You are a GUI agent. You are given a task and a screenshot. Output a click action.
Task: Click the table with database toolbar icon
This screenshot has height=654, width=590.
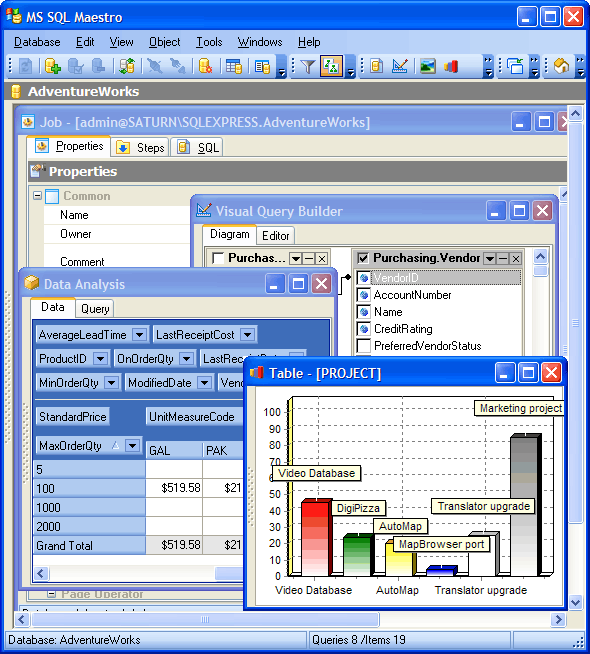234,66
